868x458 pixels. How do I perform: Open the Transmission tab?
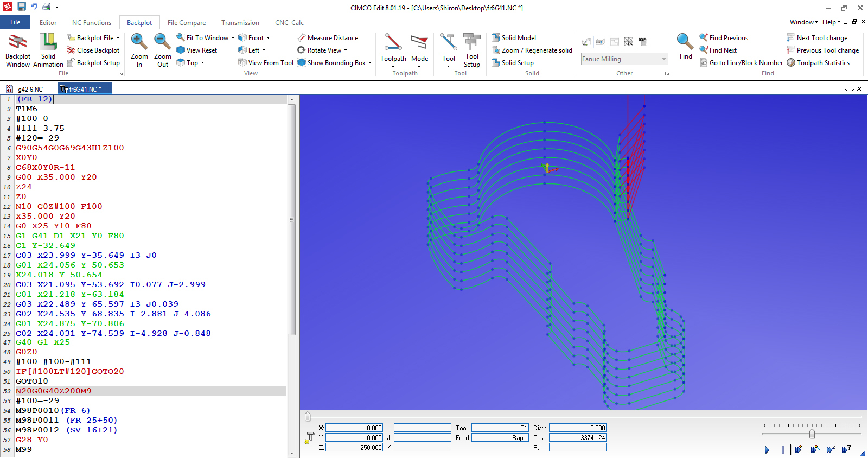tap(240, 22)
